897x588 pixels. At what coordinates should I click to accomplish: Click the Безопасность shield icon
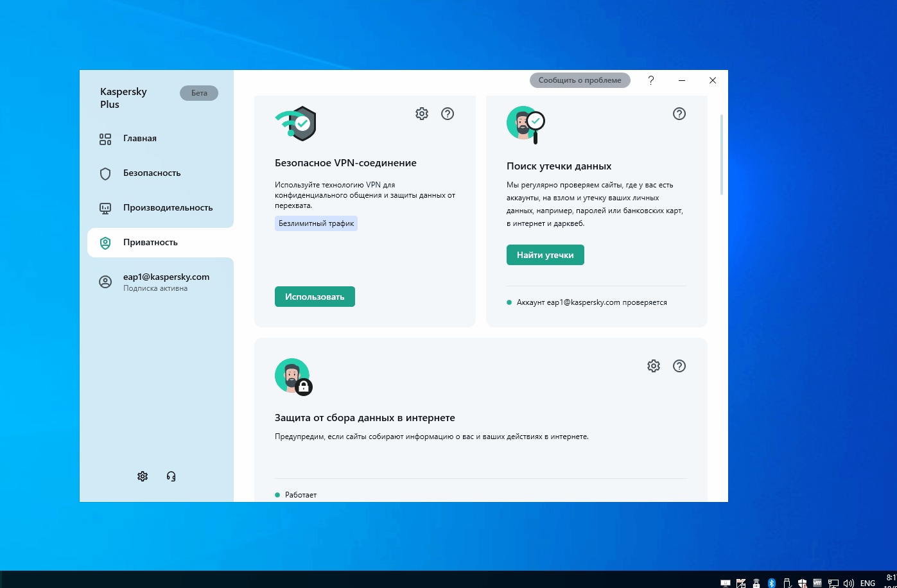coord(105,174)
